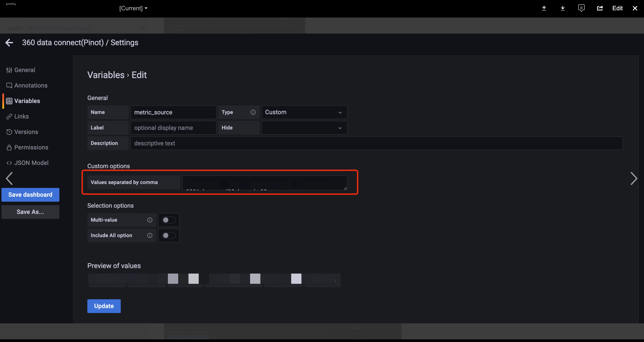Toggle the Include All option switch
This screenshot has height=342, width=644.
point(168,235)
